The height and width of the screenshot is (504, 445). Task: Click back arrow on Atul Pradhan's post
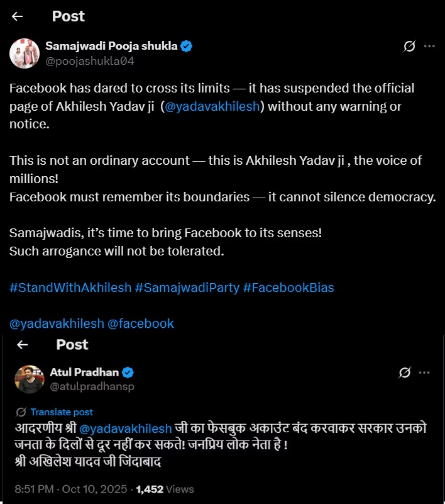23,345
